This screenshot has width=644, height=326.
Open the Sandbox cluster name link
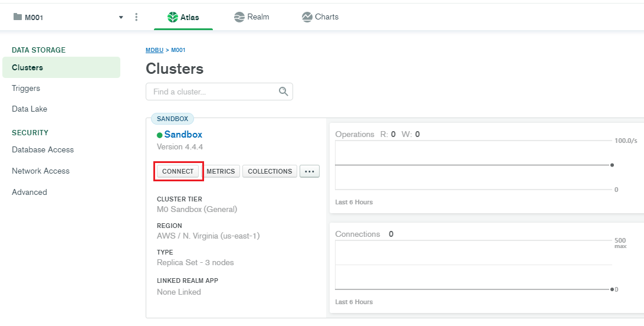pyautogui.click(x=183, y=135)
